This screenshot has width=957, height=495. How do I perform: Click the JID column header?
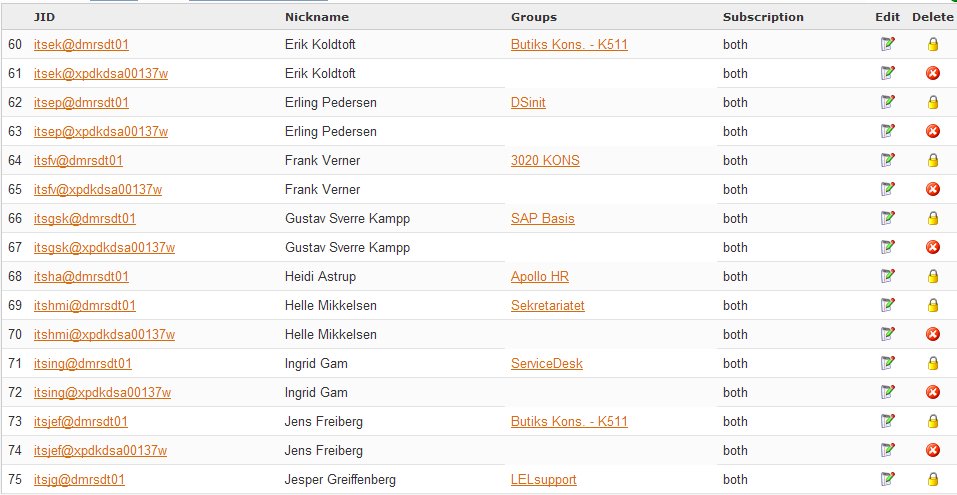[x=44, y=17]
